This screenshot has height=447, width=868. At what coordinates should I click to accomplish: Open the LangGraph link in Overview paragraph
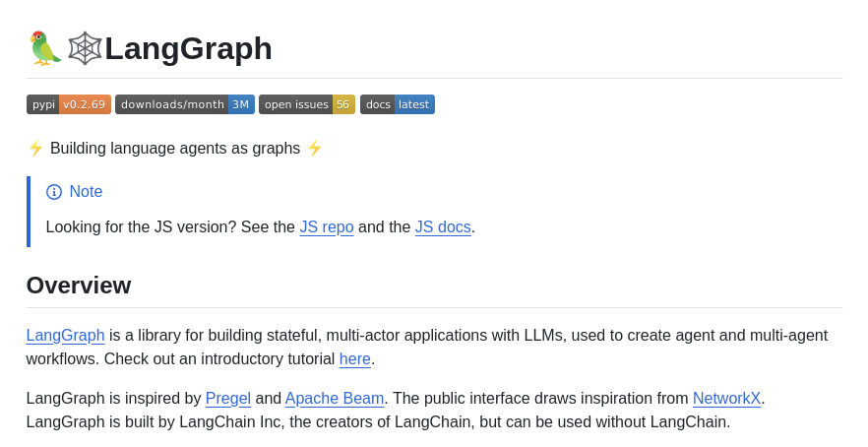click(x=65, y=336)
